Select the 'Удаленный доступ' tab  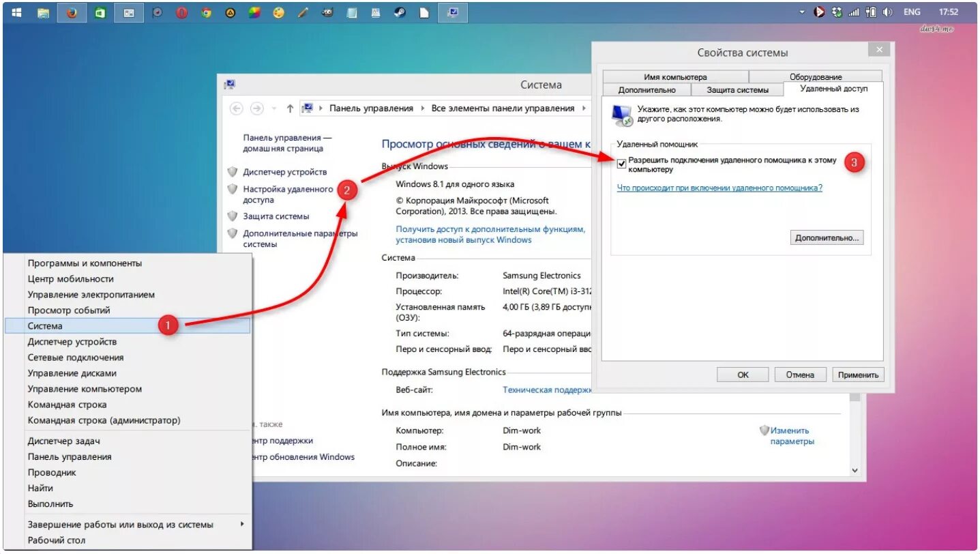pos(833,89)
